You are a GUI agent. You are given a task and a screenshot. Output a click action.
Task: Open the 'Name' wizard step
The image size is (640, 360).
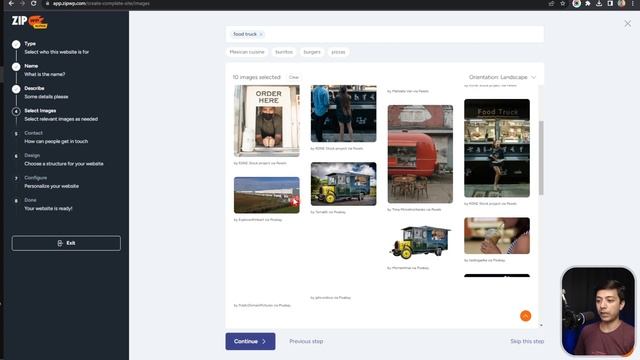(44, 70)
